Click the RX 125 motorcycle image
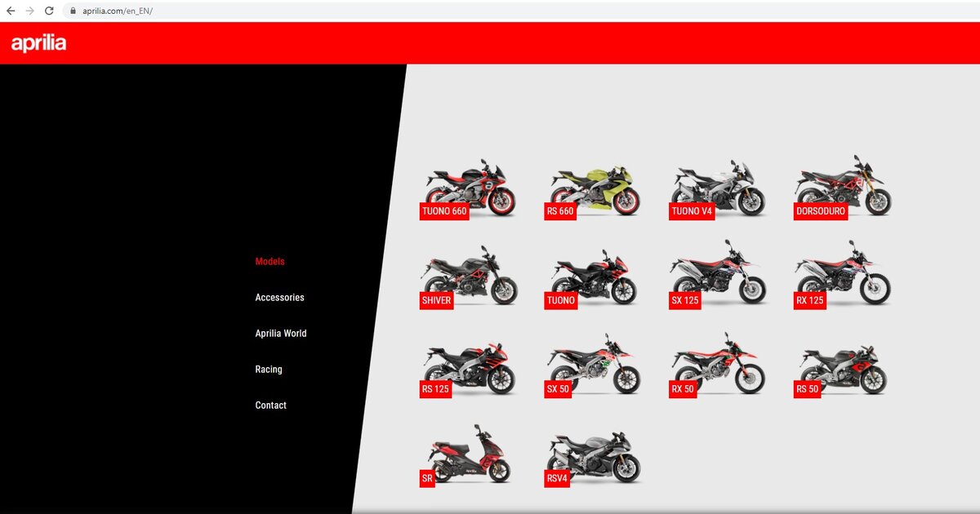Screen dimensions: 980x514 [844, 273]
